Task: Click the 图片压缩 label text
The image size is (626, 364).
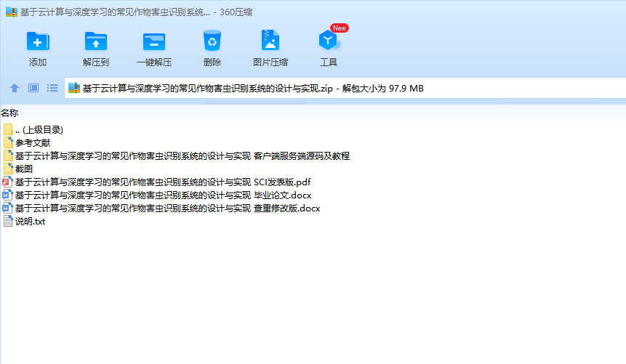Action: click(x=270, y=62)
